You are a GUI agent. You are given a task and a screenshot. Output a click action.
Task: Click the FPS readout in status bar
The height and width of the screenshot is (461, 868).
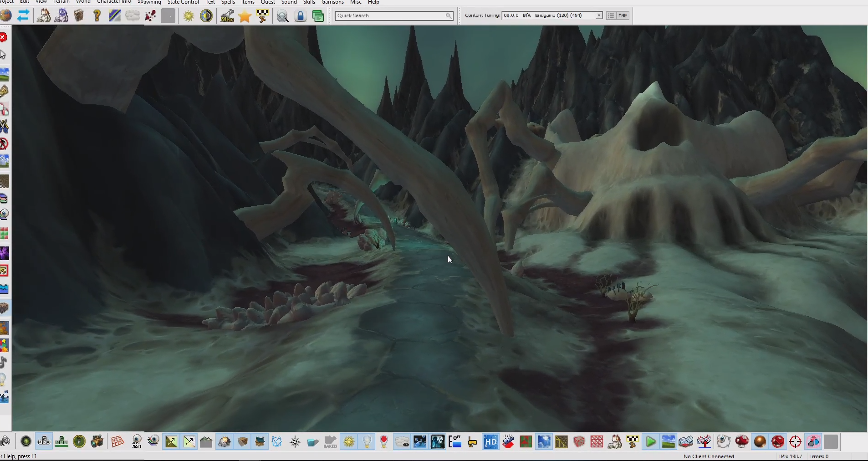[x=791, y=456]
